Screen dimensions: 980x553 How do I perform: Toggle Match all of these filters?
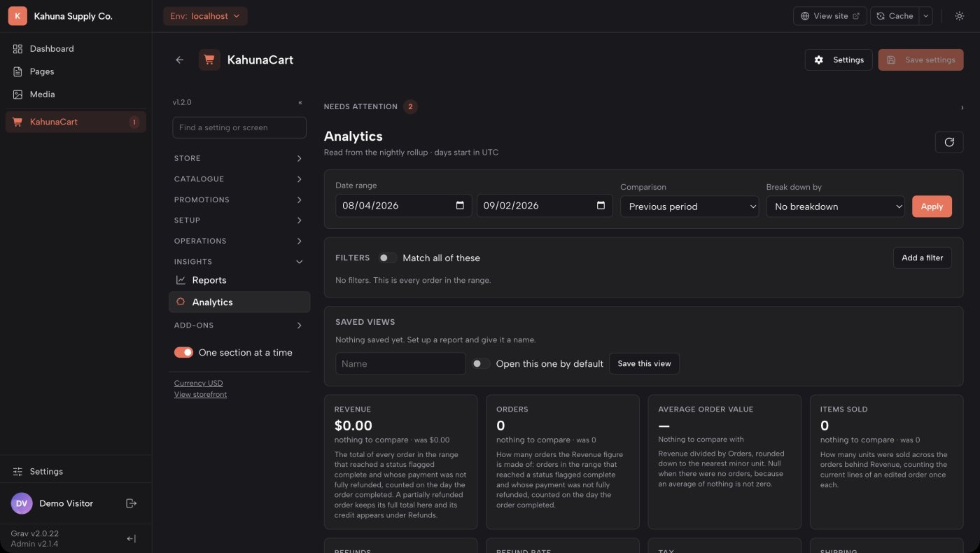point(388,258)
